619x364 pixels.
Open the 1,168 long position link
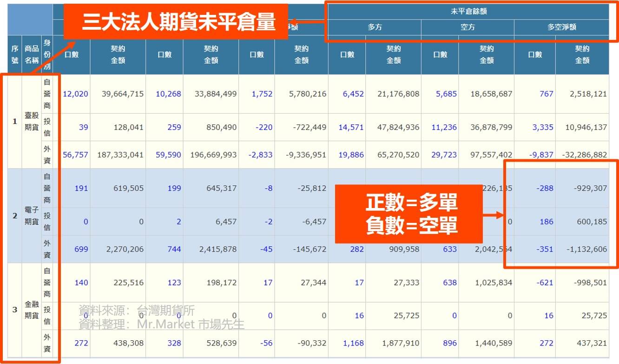tap(353, 344)
